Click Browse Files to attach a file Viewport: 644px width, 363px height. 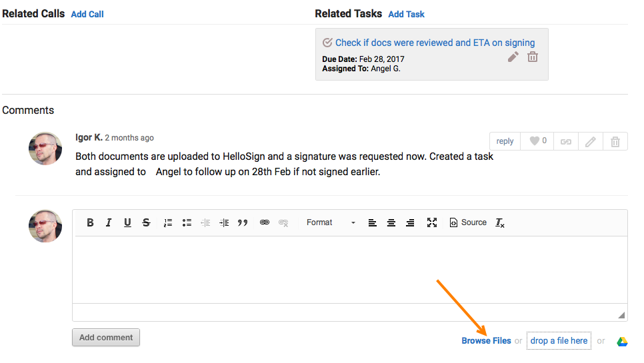pos(486,341)
